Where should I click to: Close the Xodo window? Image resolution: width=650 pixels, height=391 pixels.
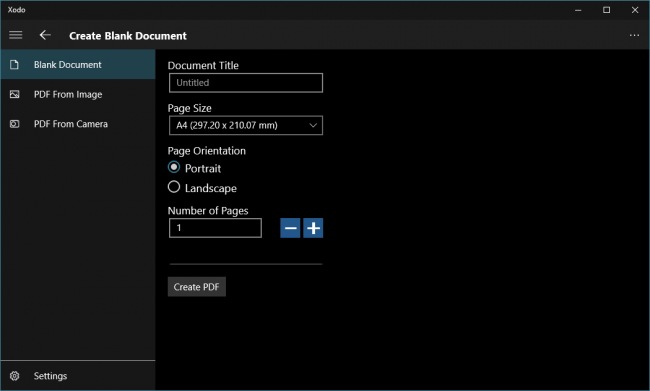[x=635, y=10]
